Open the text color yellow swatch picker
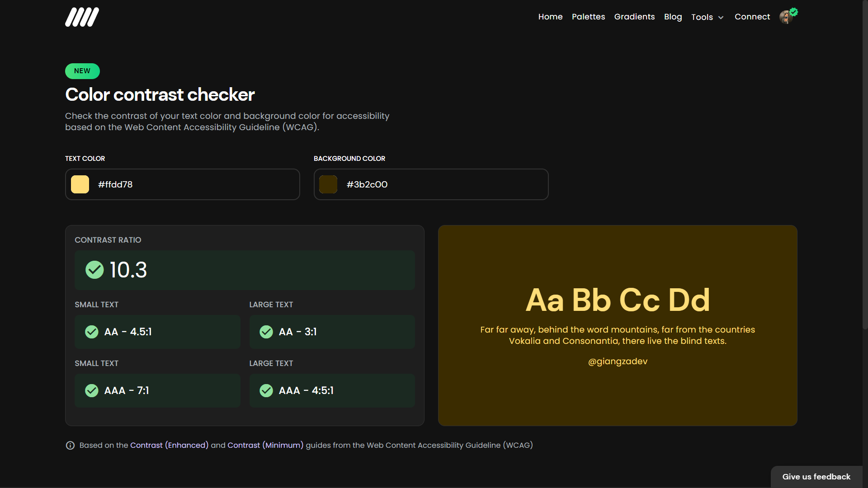868x488 pixels. point(80,184)
